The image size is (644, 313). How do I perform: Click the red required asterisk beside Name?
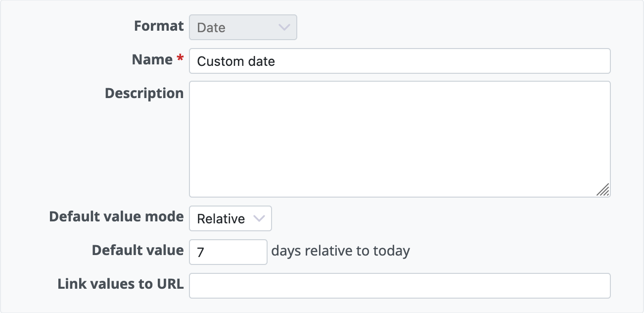(180, 59)
